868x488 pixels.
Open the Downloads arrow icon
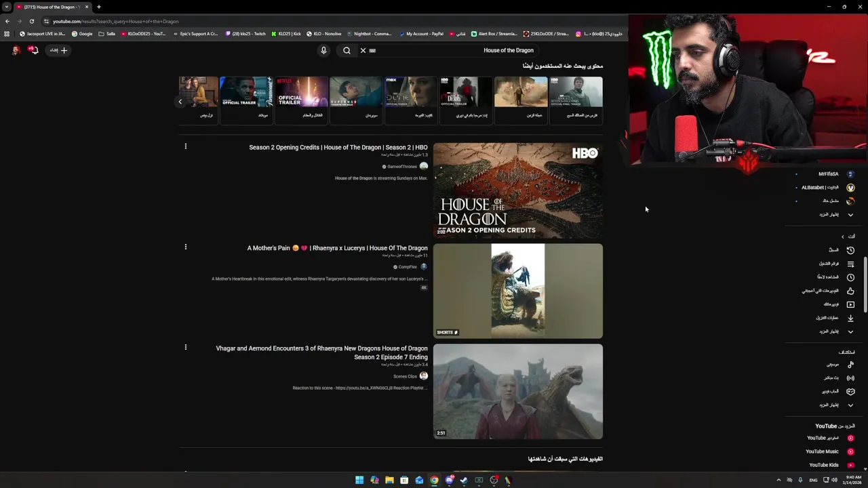[850, 318]
